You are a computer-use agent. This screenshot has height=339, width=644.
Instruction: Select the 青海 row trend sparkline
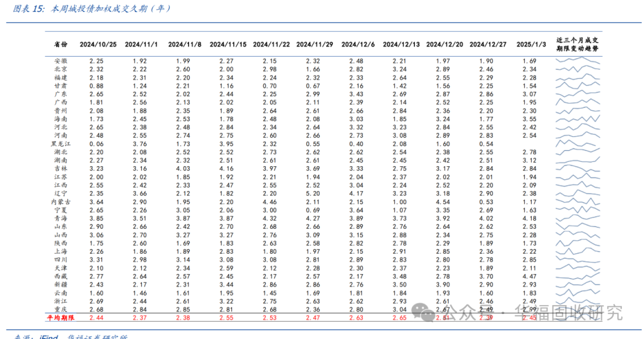[x=577, y=219]
